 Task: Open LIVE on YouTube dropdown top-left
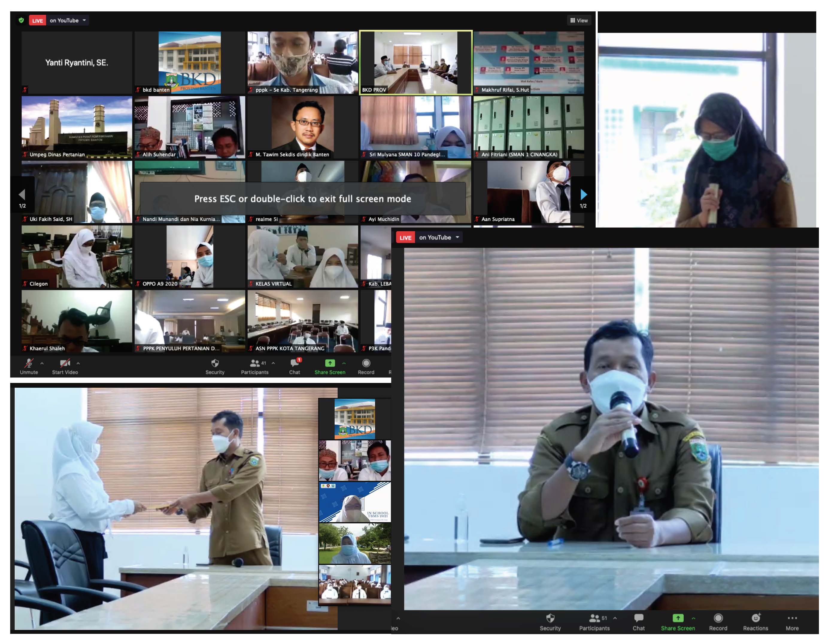click(x=84, y=20)
